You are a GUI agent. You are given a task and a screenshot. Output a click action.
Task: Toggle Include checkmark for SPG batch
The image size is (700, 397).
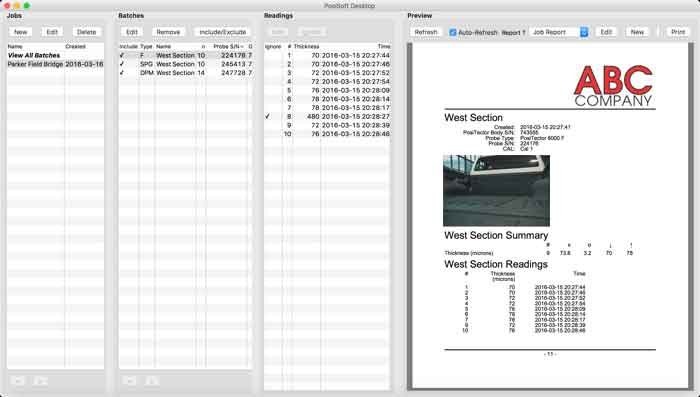tap(122, 64)
